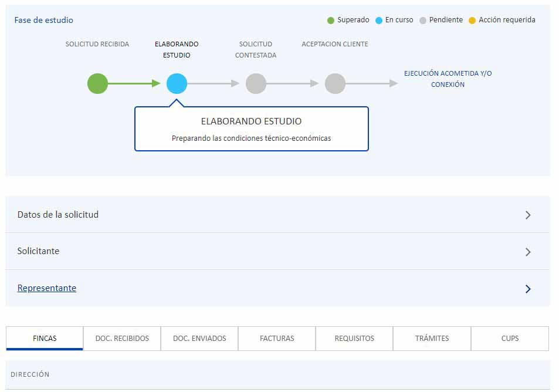Click the gray Pendiente legend dot
Viewport: 559px width, 392px height.
tap(423, 21)
